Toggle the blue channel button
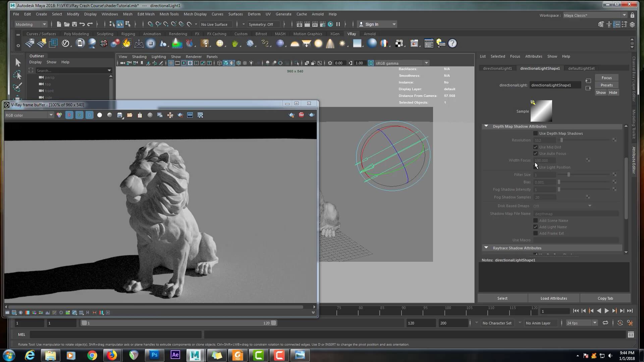The width and height of the screenshot is (644, 362). 90,115
